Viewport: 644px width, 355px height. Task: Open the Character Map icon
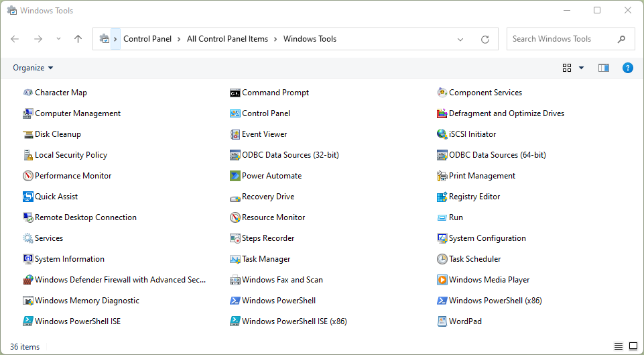coord(28,93)
